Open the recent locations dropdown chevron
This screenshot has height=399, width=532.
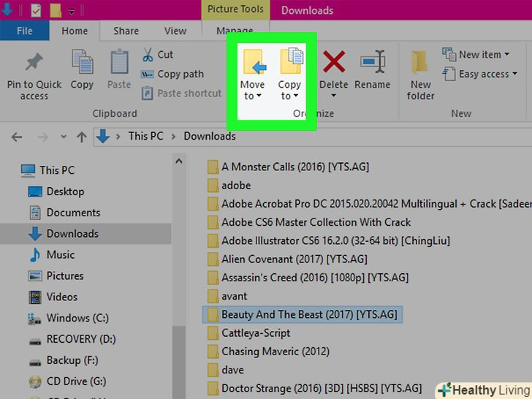(x=64, y=137)
